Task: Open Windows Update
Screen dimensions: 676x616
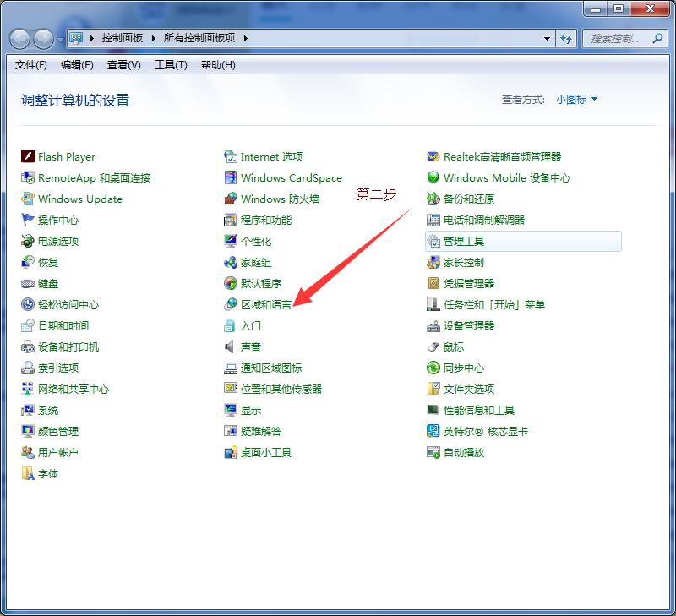Action: (79, 199)
